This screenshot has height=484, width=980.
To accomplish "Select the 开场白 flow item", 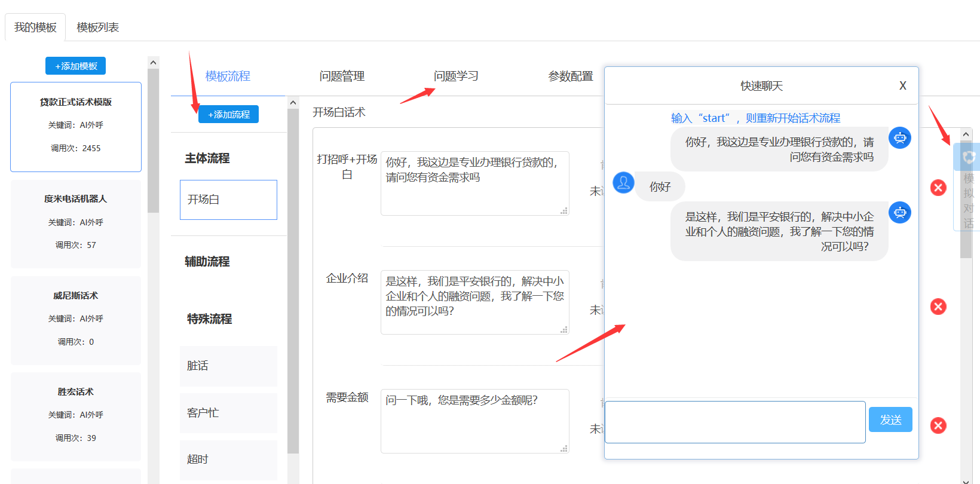I will click(228, 200).
